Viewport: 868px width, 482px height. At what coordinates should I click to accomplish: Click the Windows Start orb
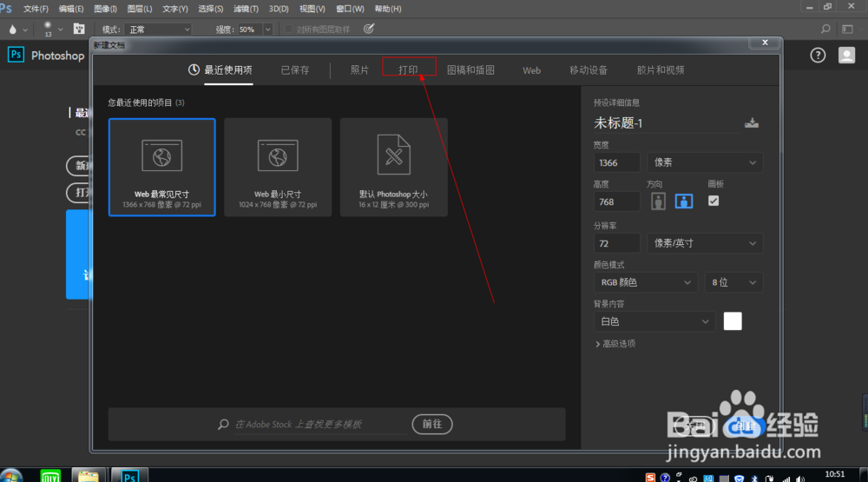coord(11,475)
